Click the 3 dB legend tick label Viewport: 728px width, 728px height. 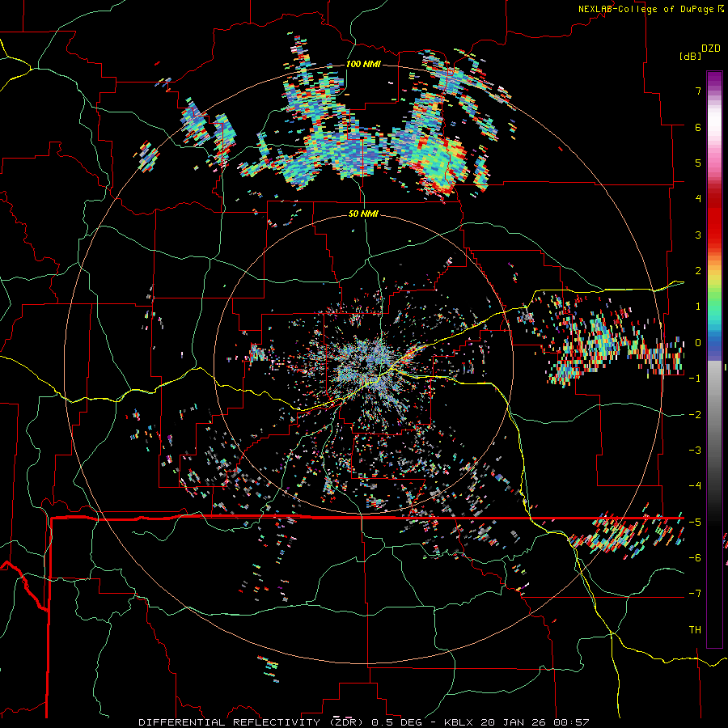click(698, 235)
